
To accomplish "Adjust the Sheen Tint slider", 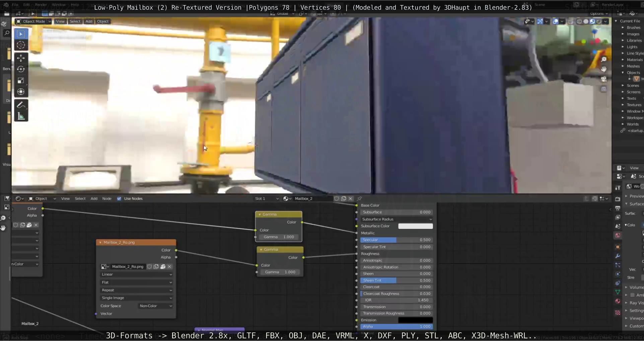I will 397,280.
